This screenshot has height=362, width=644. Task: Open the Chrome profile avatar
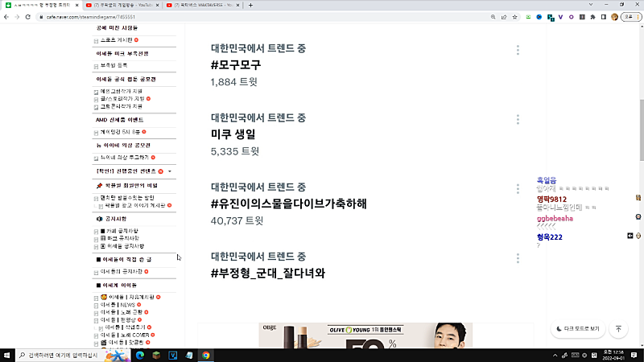[614, 17]
